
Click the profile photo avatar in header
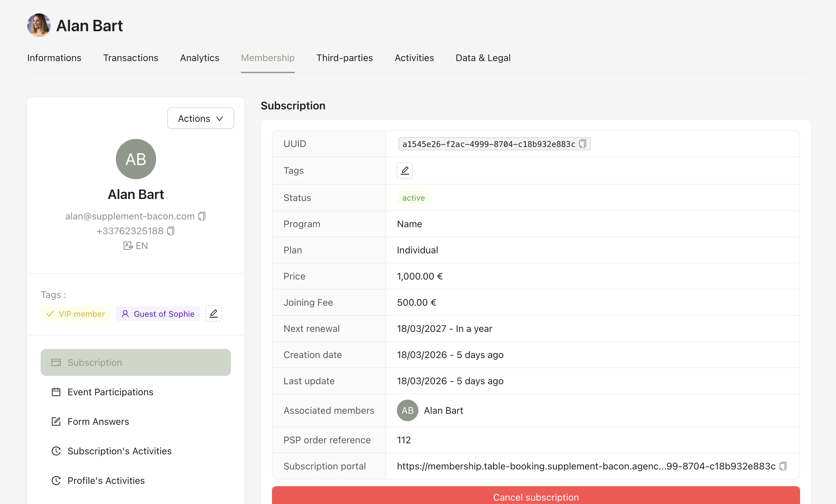(39, 26)
